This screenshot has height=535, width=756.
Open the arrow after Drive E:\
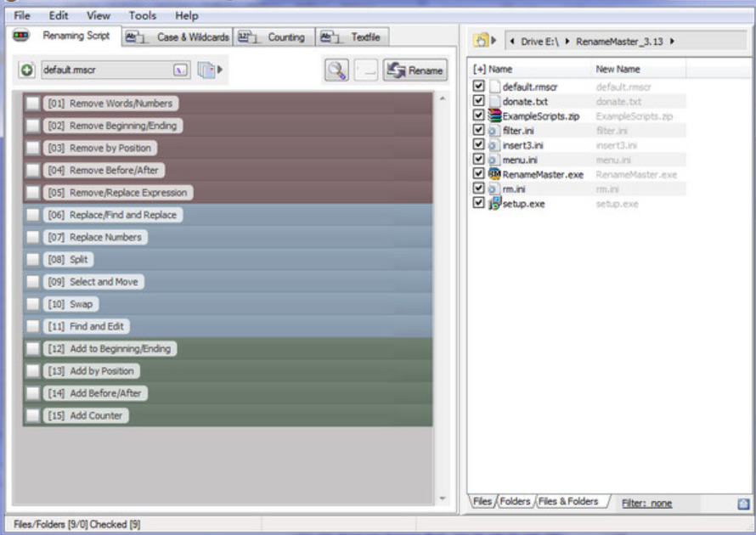pyautogui.click(x=567, y=42)
